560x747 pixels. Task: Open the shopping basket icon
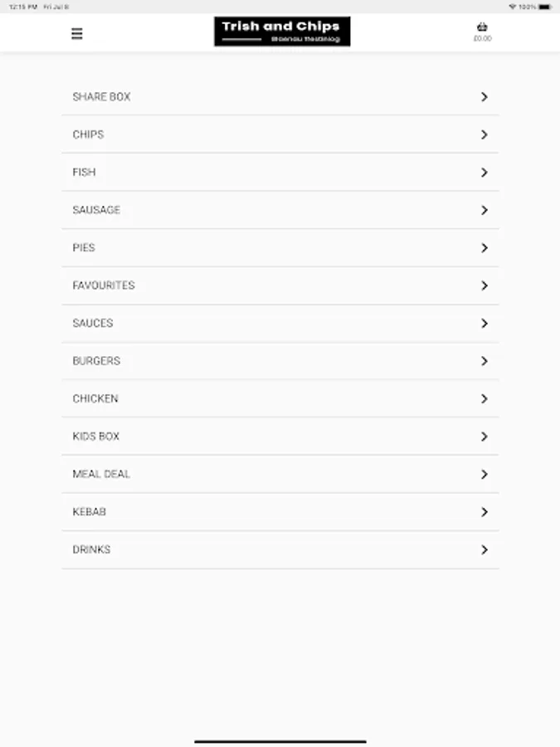click(x=482, y=27)
